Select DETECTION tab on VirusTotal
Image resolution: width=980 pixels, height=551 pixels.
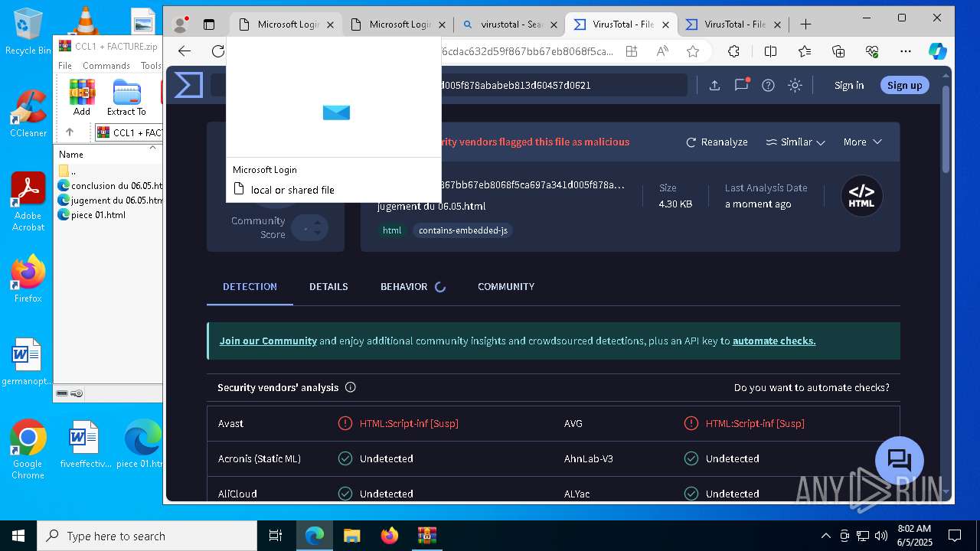(250, 286)
